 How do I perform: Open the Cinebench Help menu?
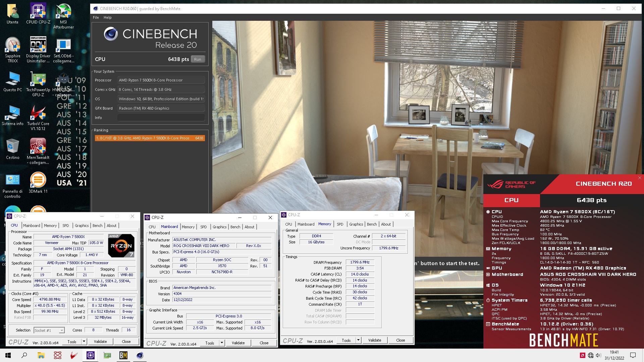pos(107,17)
